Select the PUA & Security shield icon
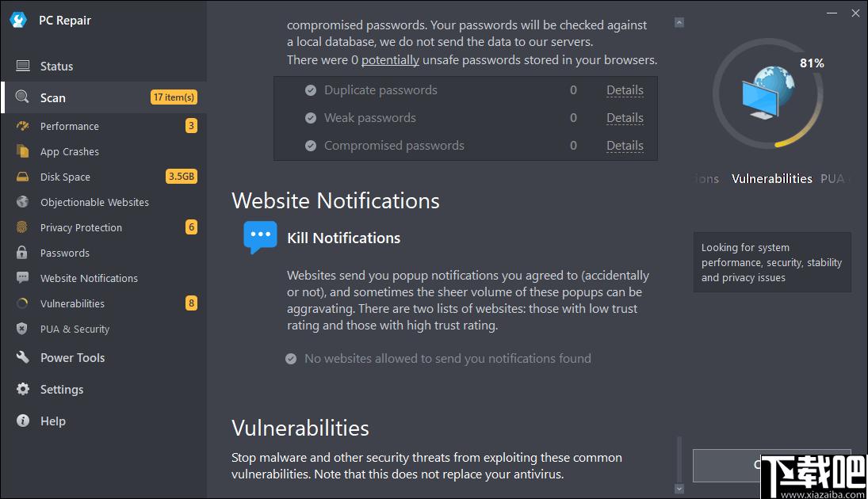The height and width of the screenshot is (499, 868). pyautogui.click(x=22, y=329)
